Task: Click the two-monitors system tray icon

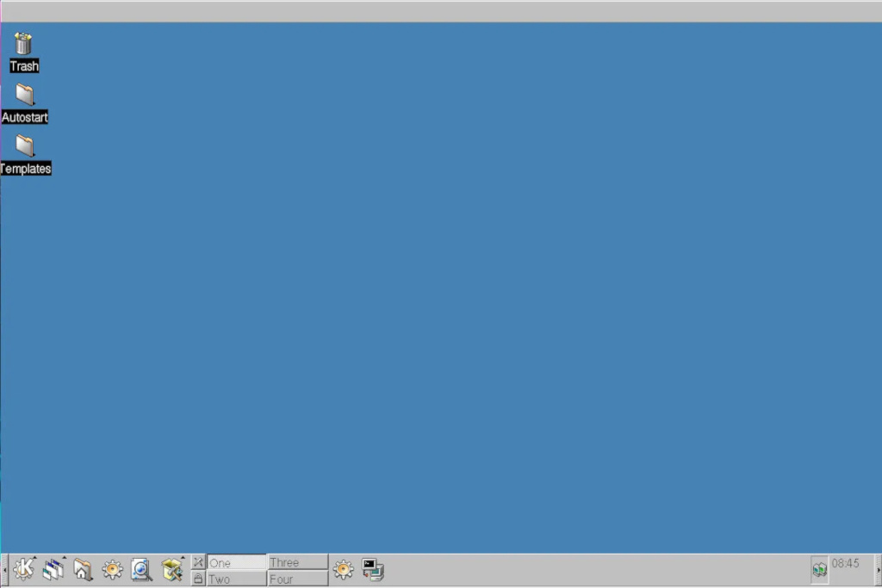Action: coord(819,569)
